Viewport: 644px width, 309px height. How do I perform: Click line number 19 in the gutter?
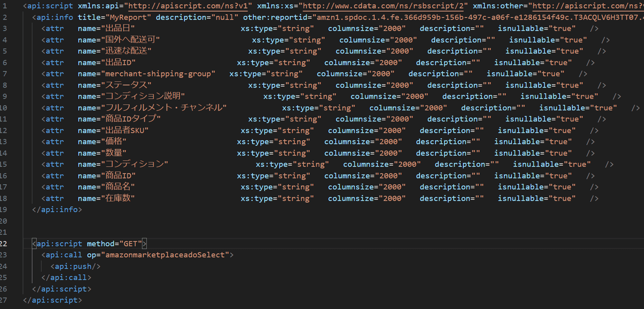(x=3, y=210)
